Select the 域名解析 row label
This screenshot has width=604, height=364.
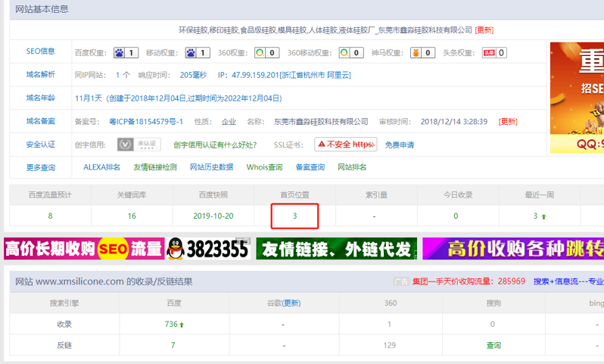coord(40,75)
